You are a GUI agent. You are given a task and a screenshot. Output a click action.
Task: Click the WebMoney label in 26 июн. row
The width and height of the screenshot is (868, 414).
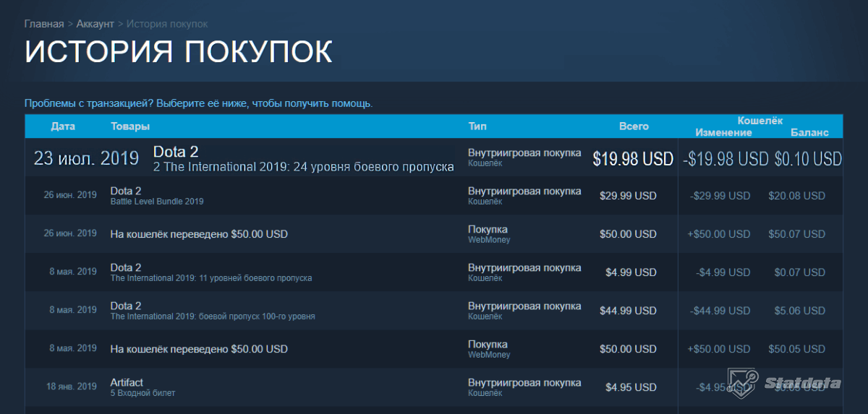489,240
